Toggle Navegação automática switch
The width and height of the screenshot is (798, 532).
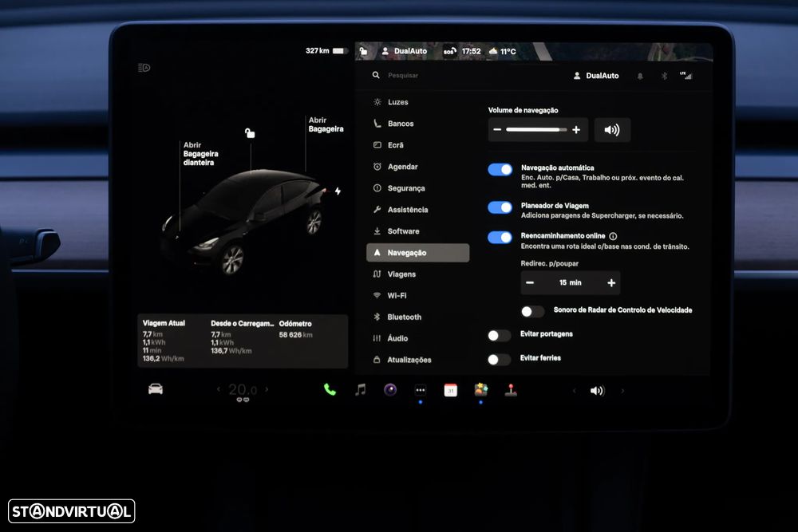(x=500, y=169)
